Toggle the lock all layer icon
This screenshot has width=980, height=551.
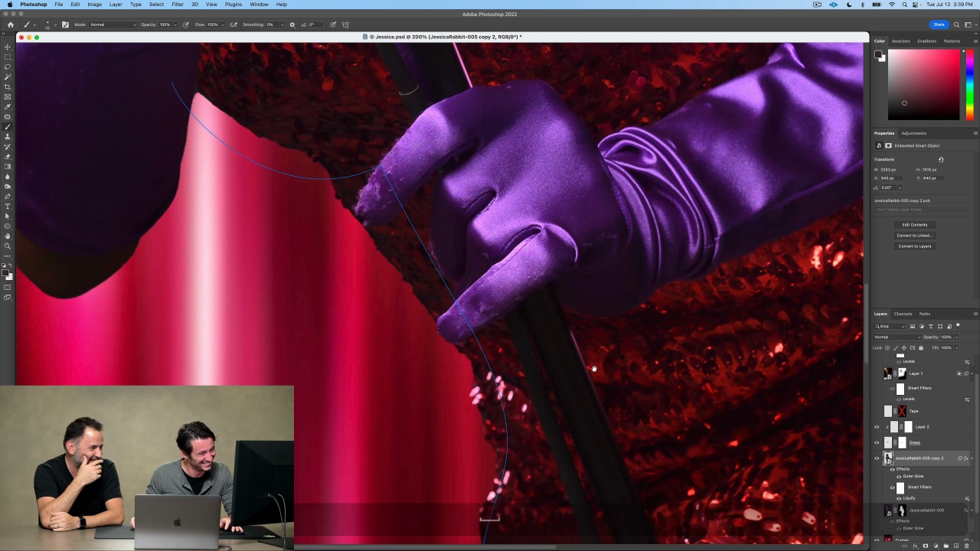click(x=921, y=348)
